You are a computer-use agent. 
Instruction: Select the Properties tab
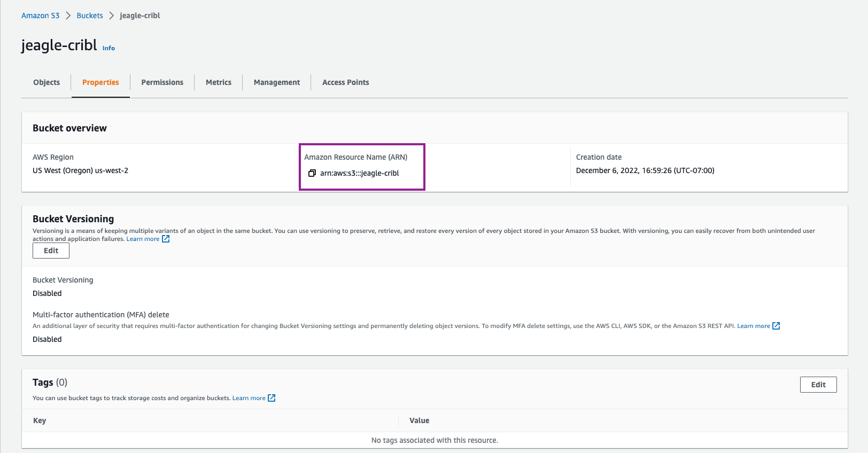tap(100, 82)
